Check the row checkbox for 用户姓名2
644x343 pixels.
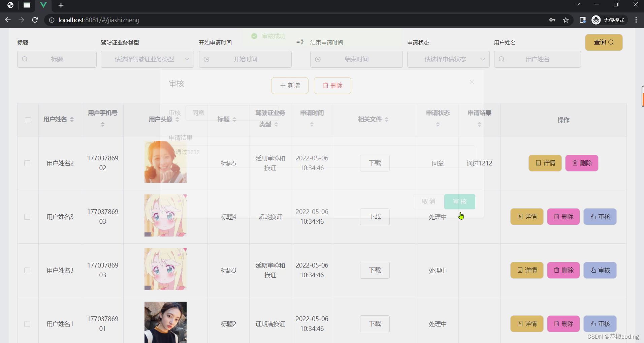[27, 163]
